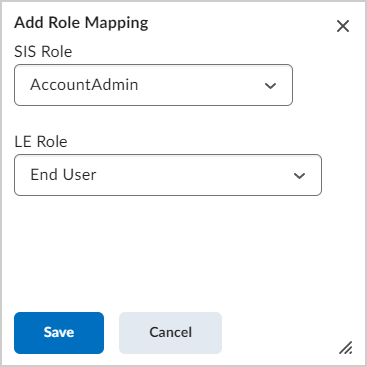This screenshot has width=367, height=367.
Task: Click the Add Role Mapping heading
Action: click(81, 23)
